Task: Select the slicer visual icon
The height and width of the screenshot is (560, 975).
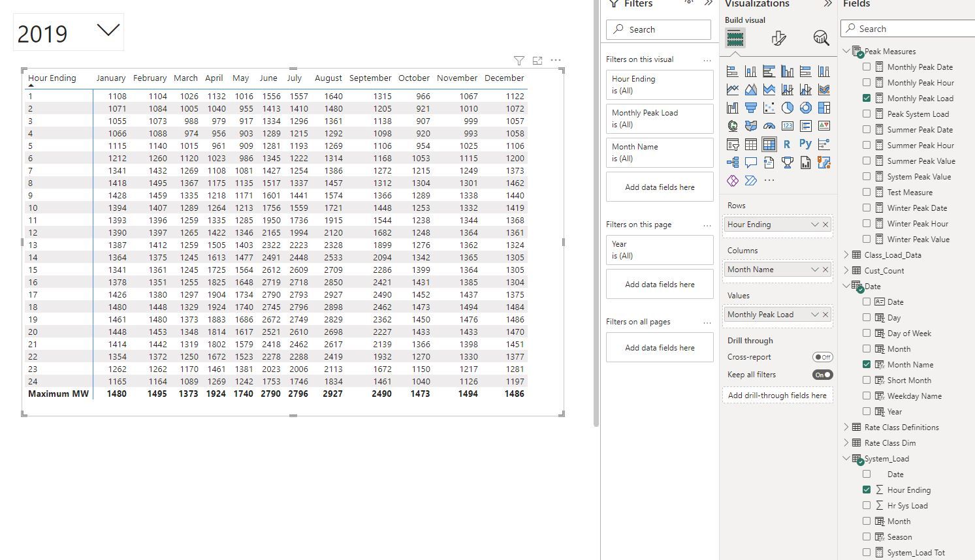Action: point(733,144)
